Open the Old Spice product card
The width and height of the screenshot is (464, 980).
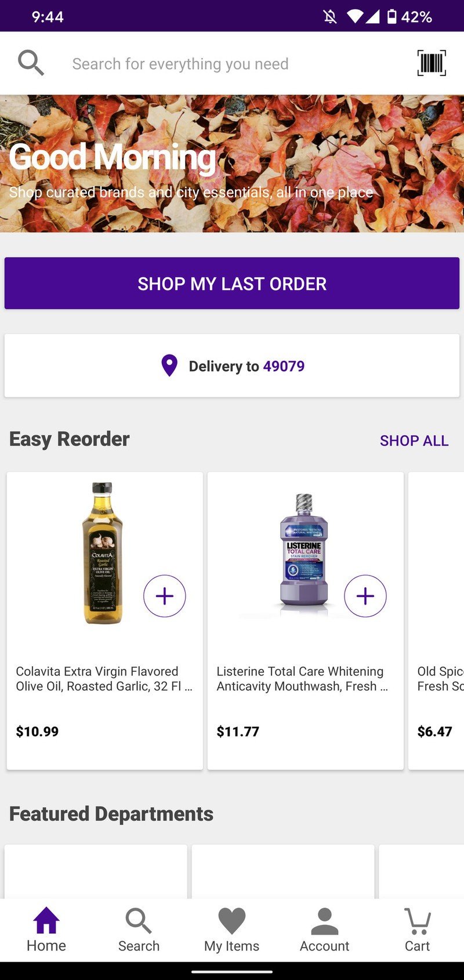(436, 621)
